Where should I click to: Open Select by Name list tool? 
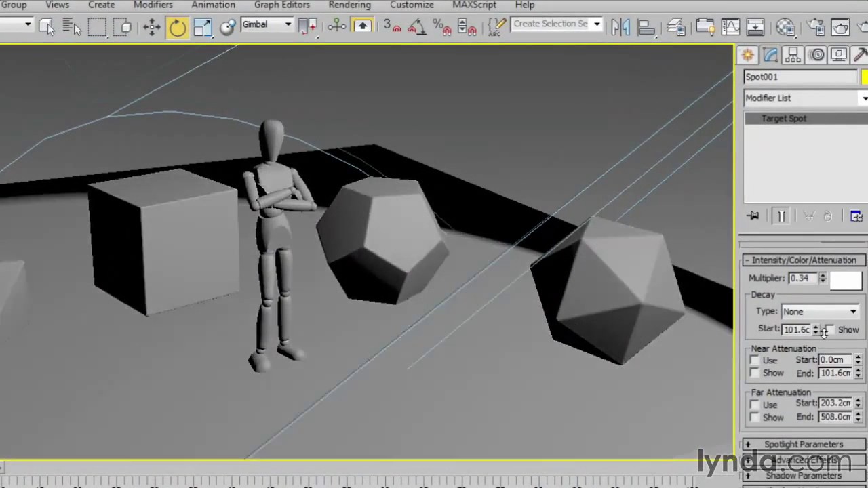point(71,26)
